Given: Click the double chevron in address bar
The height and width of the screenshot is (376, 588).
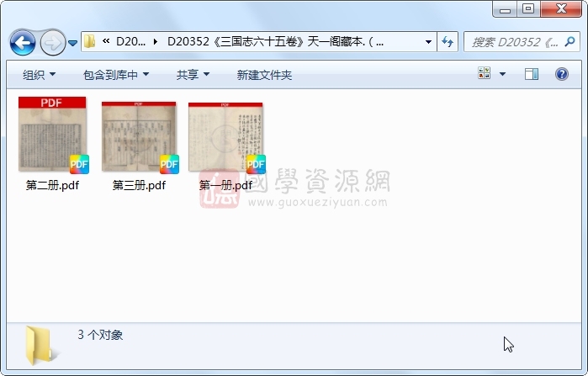Looking at the screenshot, I should [106, 41].
